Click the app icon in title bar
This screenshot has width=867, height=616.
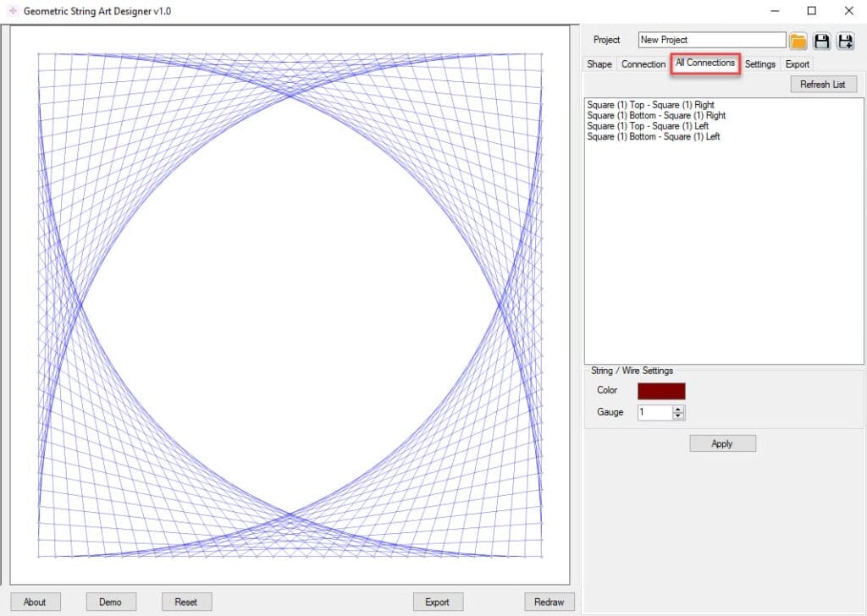tap(12, 11)
